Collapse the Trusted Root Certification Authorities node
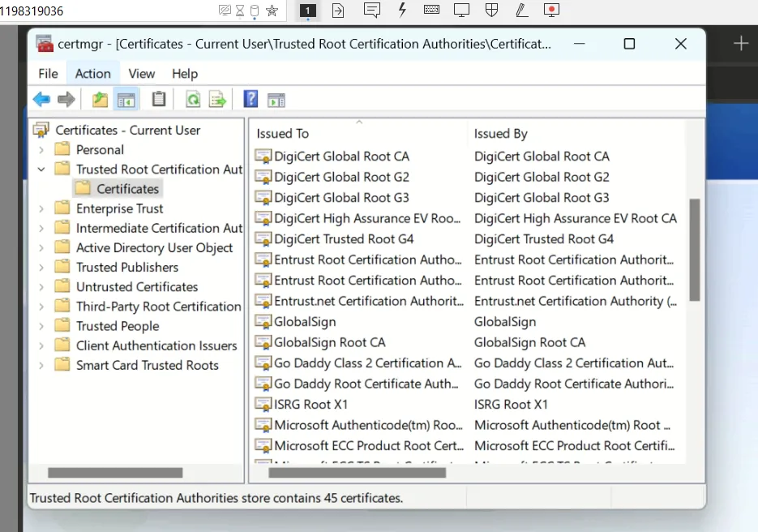 (41, 169)
